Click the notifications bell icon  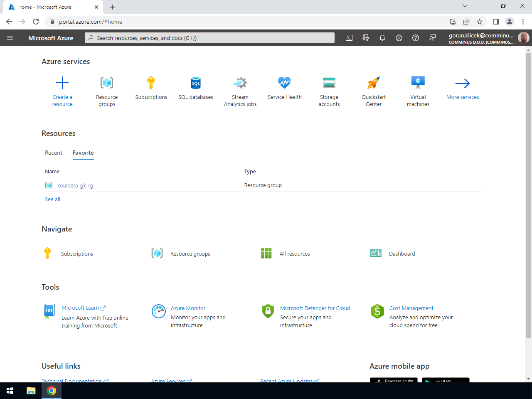[x=382, y=38]
